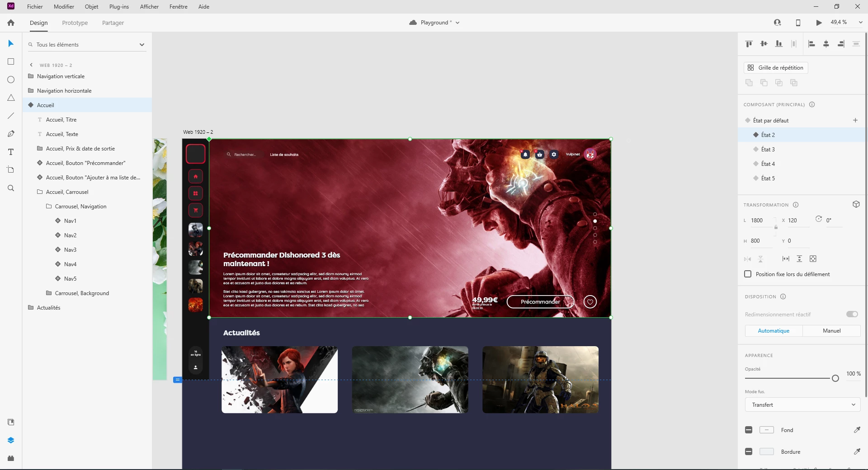868x470 pixels.
Task: Select Manuel layout mode
Action: 831,331
